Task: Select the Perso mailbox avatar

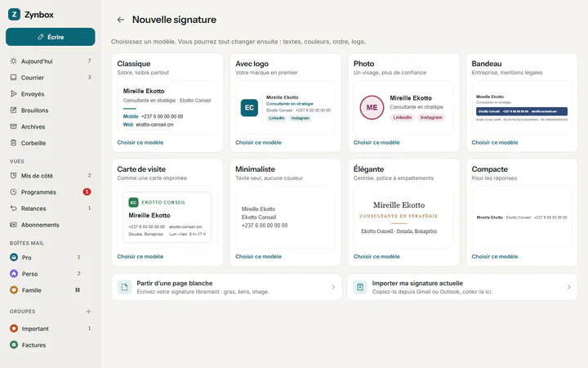Action: coord(14,273)
